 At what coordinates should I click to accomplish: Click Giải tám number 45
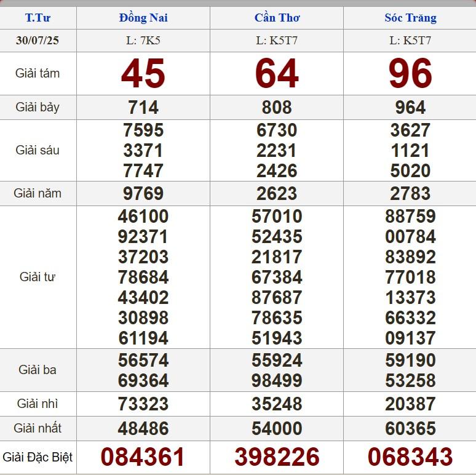pyautogui.click(x=143, y=74)
